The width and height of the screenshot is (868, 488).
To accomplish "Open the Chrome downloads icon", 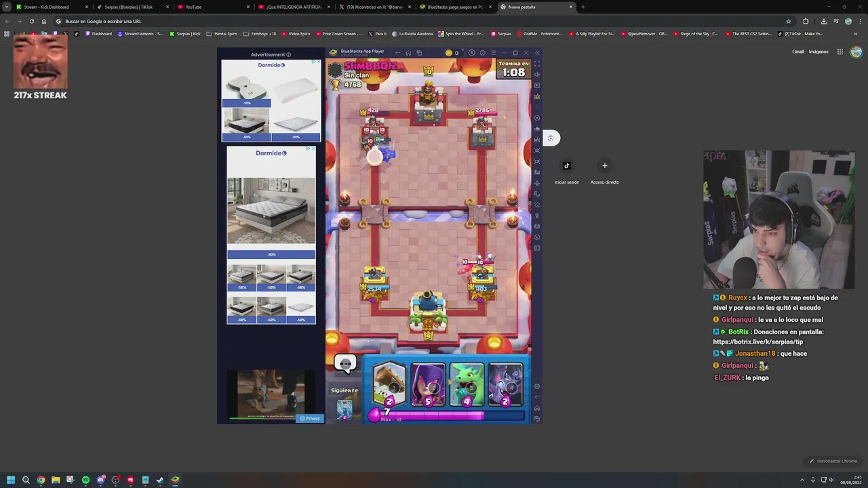I will (x=823, y=21).
